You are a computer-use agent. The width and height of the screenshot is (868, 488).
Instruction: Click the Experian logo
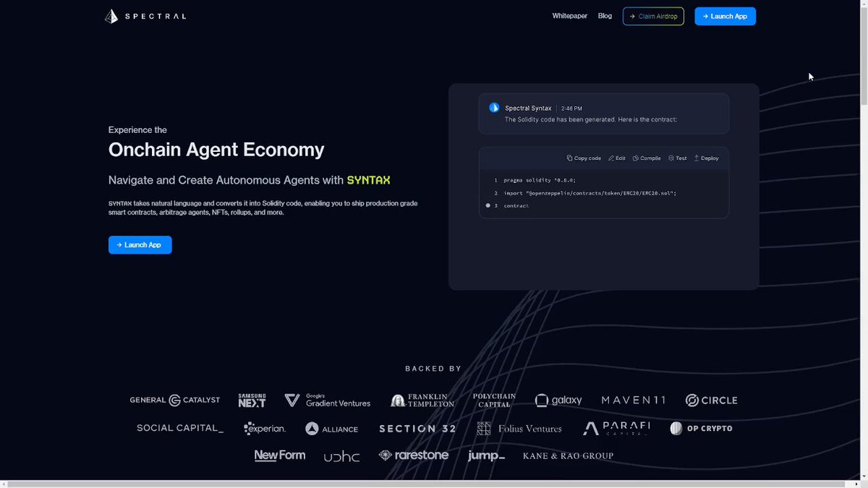[x=265, y=429]
